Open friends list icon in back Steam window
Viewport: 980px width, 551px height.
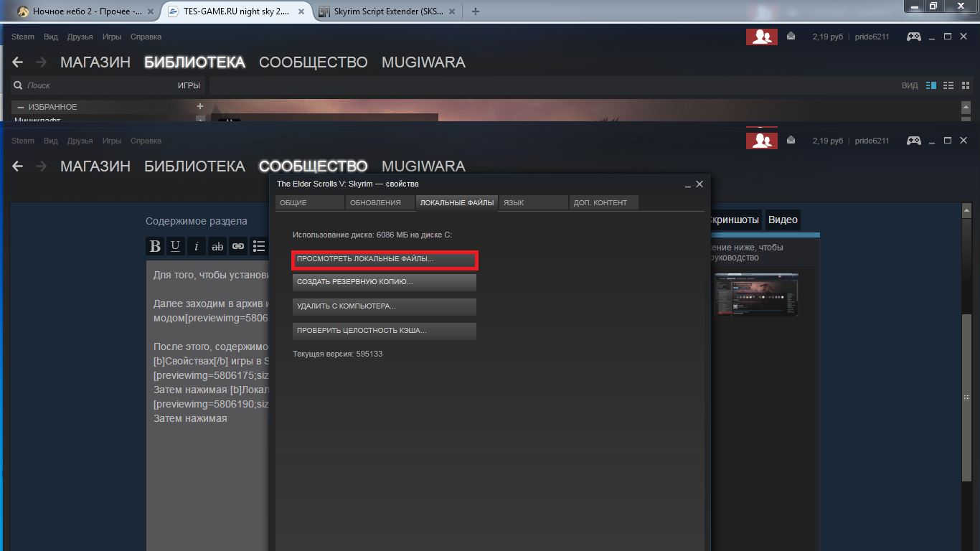point(761,37)
